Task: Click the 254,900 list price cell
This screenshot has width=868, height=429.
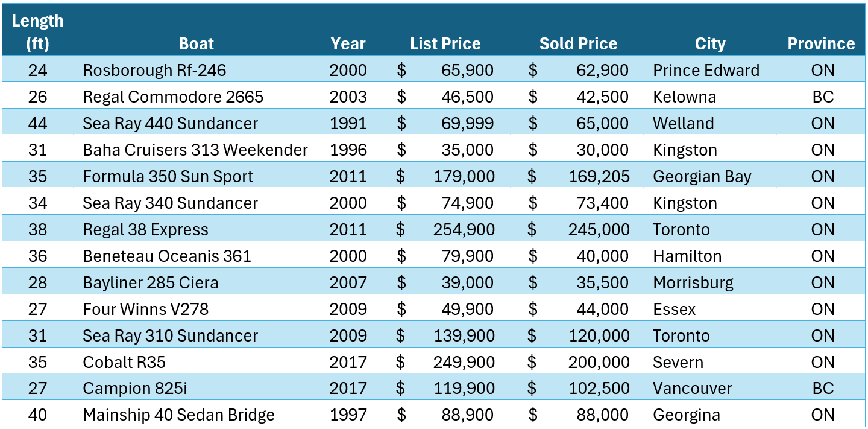Action: [x=464, y=230]
